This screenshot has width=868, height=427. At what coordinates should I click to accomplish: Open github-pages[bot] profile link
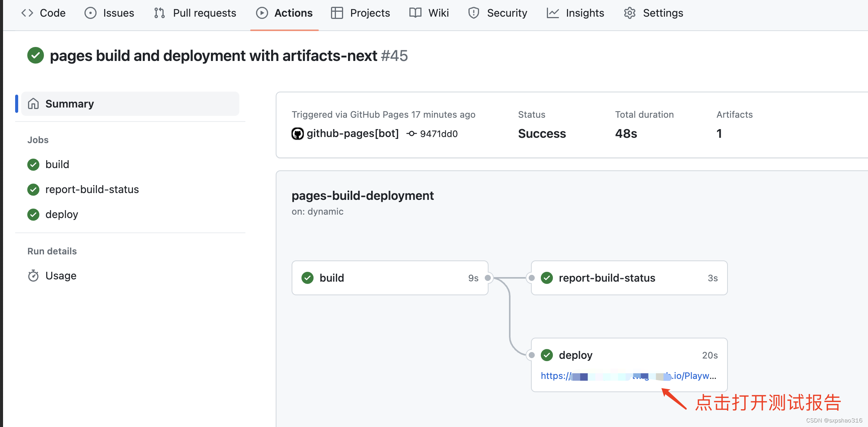(353, 134)
